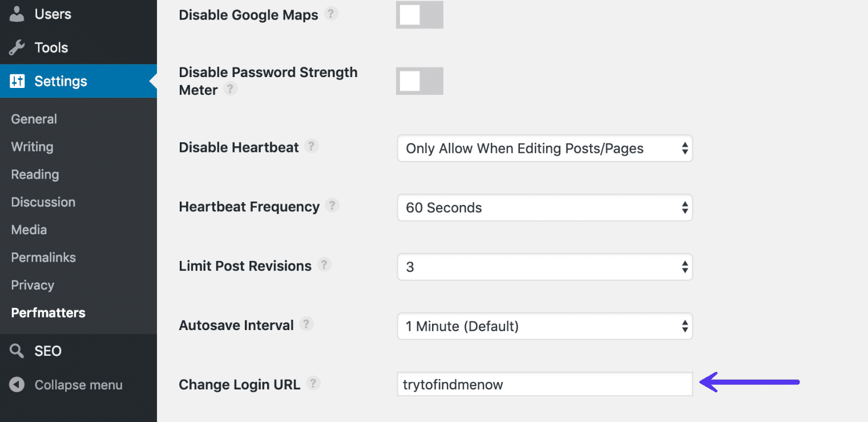
Task: Toggle Disable Password Strength Meter on
Action: pos(419,81)
